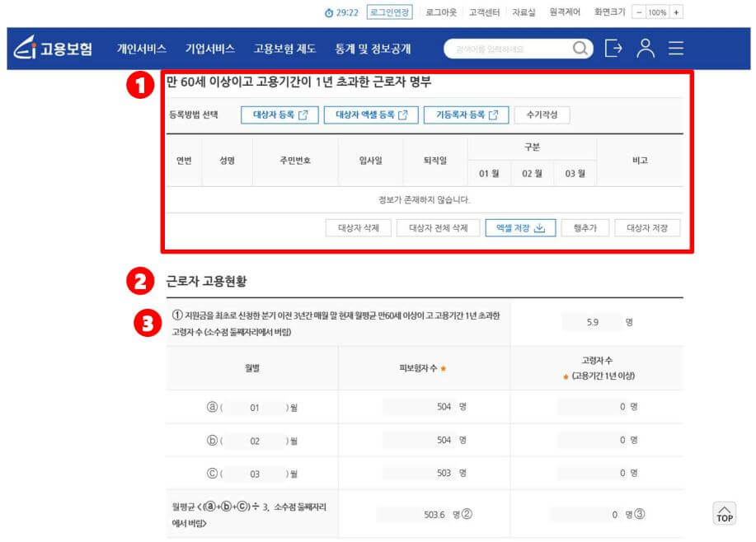Click monthly average elderly count 0 field
The image size is (756, 542).
coord(586,515)
